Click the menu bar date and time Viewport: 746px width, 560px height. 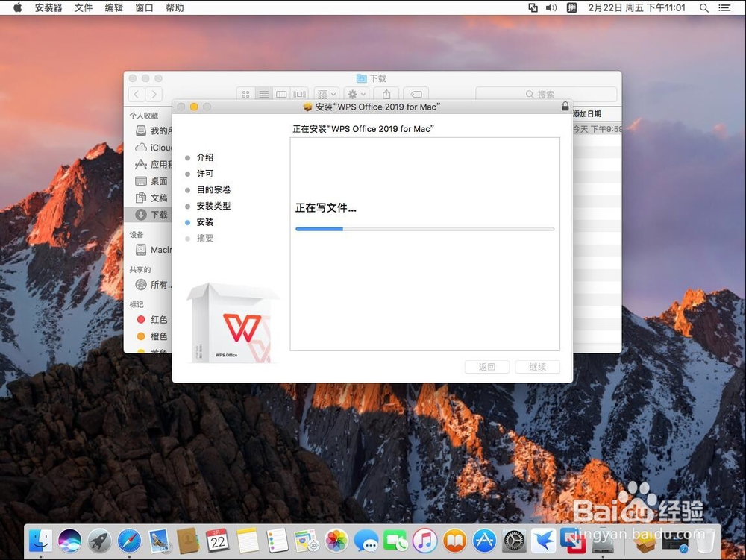click(636, 7)
